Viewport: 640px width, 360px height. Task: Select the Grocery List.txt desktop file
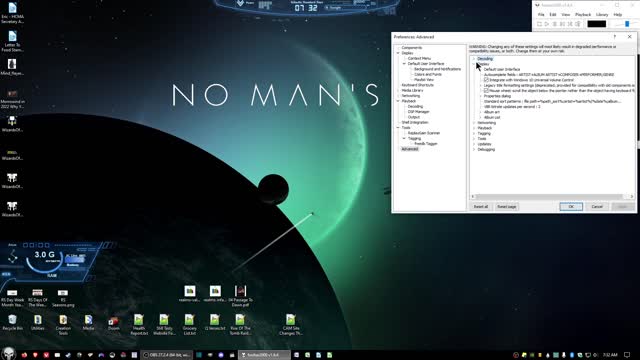[189, 325]
